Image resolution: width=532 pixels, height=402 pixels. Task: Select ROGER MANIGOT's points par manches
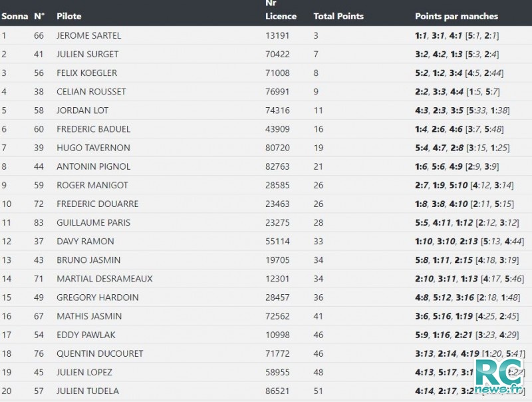coord(464,186)
